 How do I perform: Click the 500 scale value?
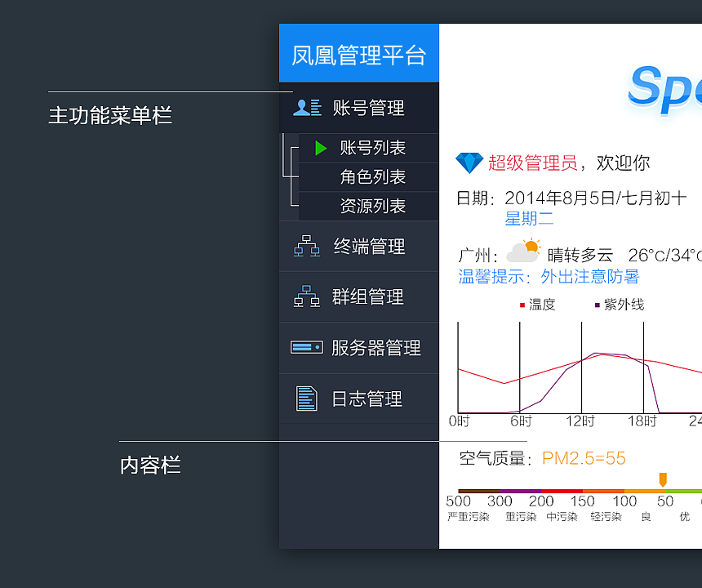click(458, 501)
